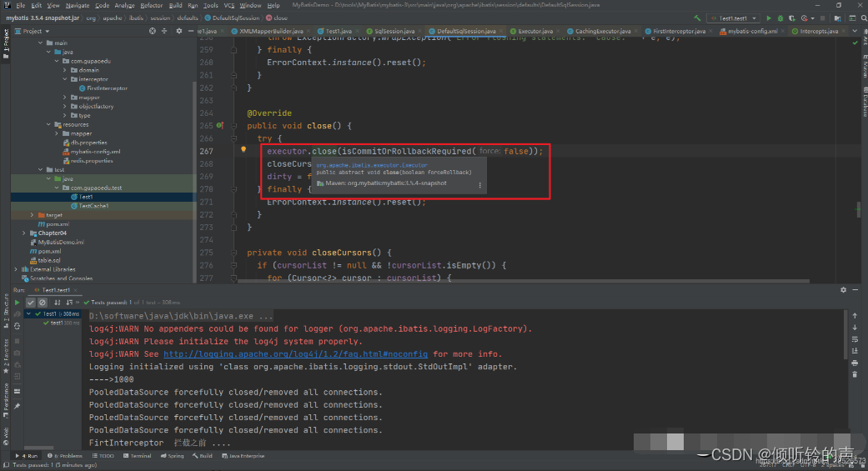868x471 pixels.
Task: Select the test1 result in the test tree
Action: click(x=62, y=323)
